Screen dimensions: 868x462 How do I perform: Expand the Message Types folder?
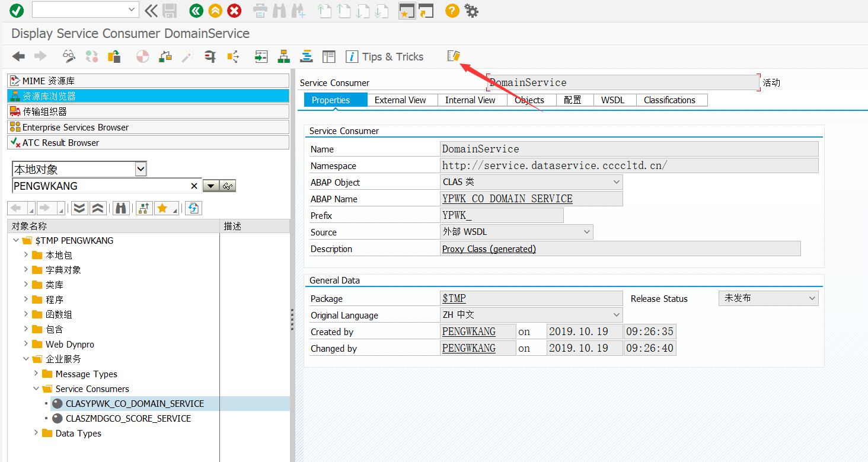click(36, 374)
